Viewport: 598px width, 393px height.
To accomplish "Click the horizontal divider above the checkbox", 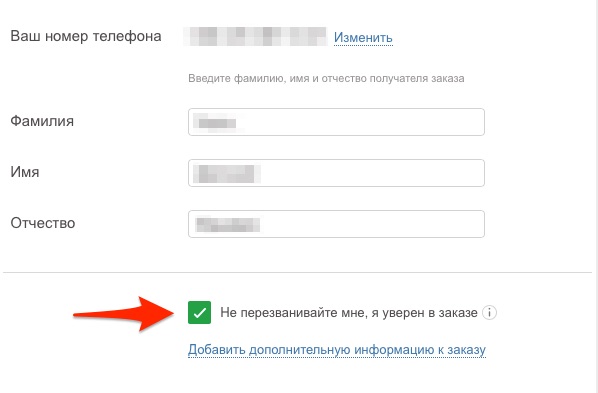I will (297, 272).
